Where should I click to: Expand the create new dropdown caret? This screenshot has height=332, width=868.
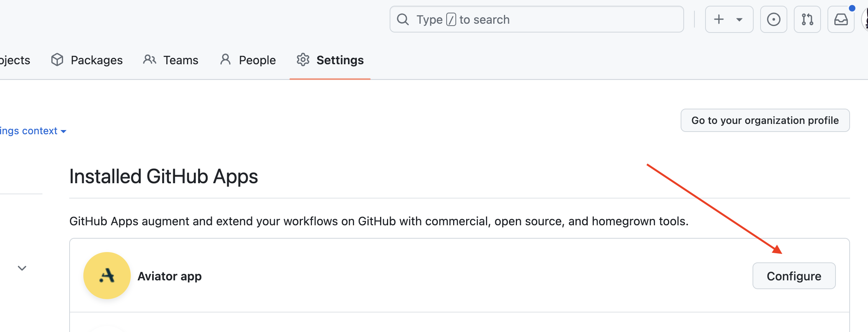tap(740, 20)
